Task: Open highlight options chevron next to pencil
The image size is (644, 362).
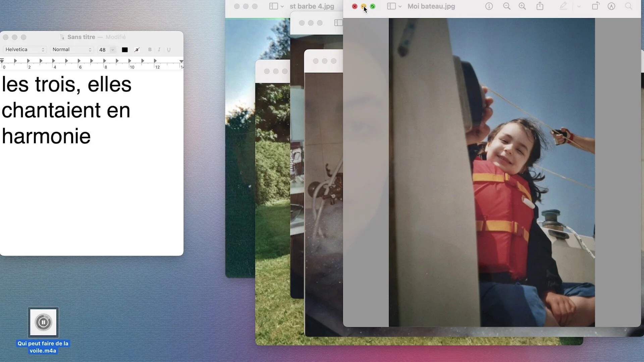Action: (x=579, y=6)
